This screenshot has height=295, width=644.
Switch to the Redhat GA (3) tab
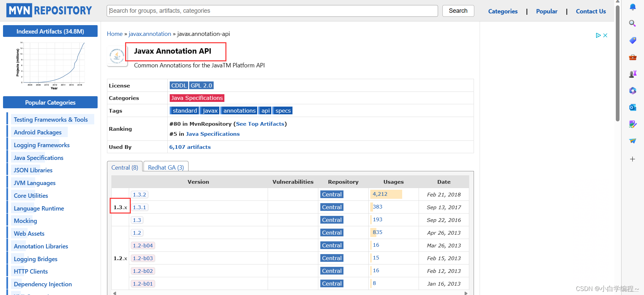coord(166,167)
